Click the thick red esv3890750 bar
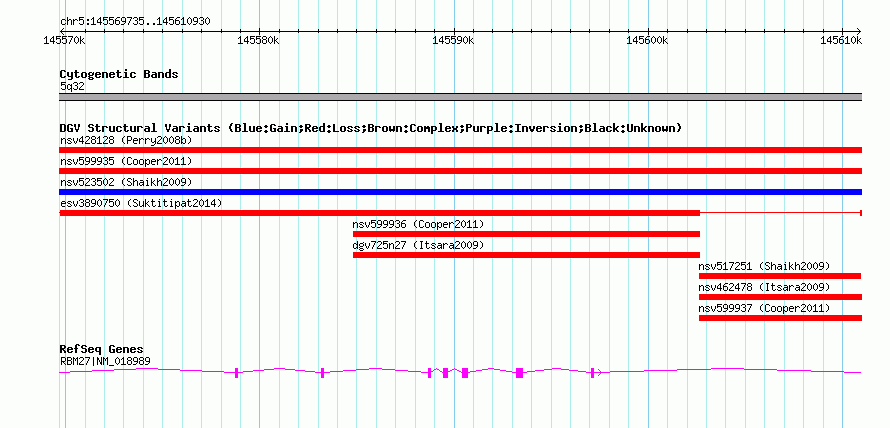Screen dimensions: 890x428 (x=380, y=213)
